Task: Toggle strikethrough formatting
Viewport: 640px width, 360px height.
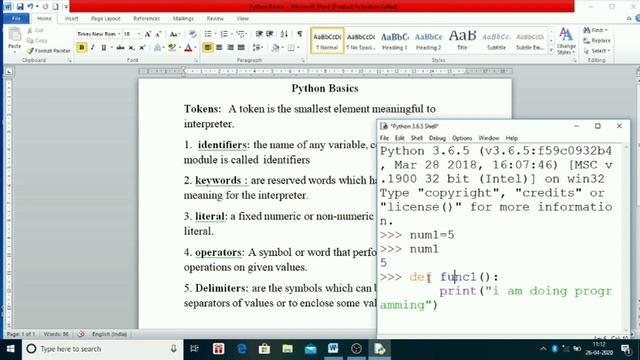Action: [x=120, y=48]
